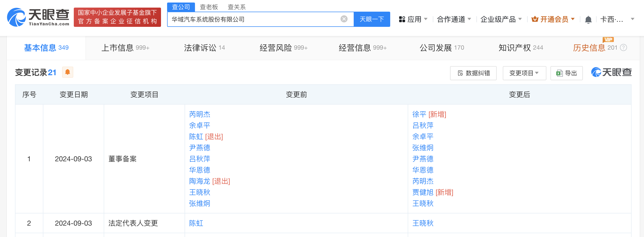The width and height of the screenshot is (644, 237).
Task: Click the 数据纠错 correction icon button
Action: click(473, 73)
